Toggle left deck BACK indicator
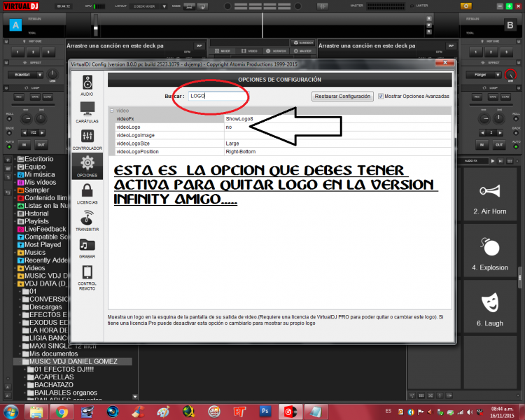525x420 pixels. (9, 133)
